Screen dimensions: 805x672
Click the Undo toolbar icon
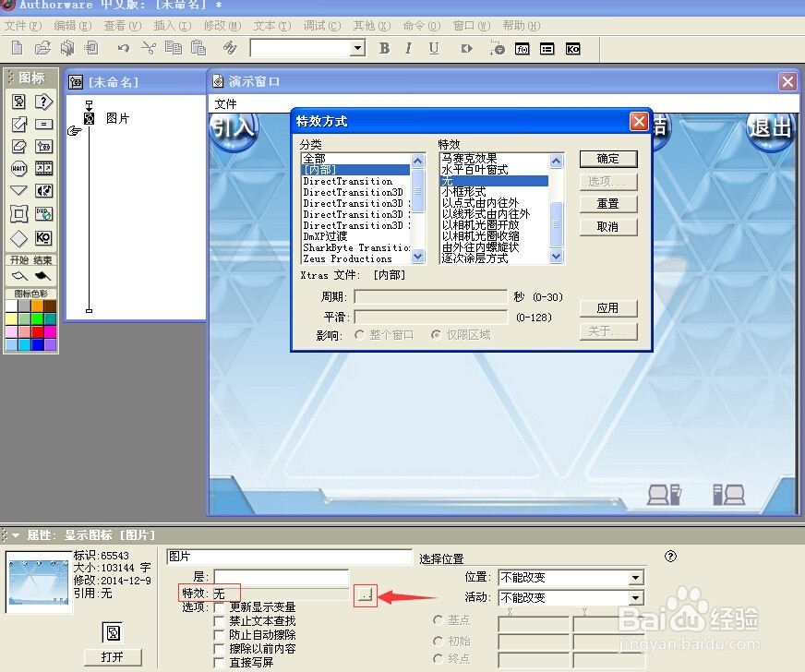[123, 48]
